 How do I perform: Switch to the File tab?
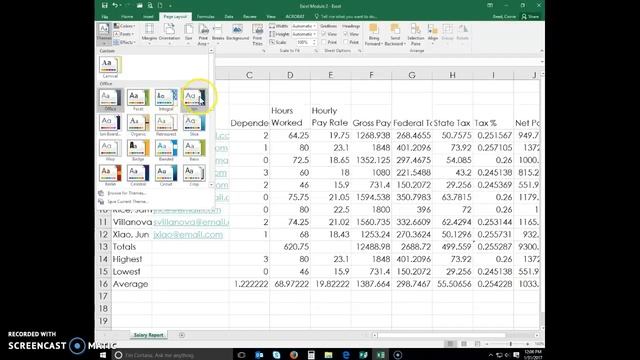[104, 17]
